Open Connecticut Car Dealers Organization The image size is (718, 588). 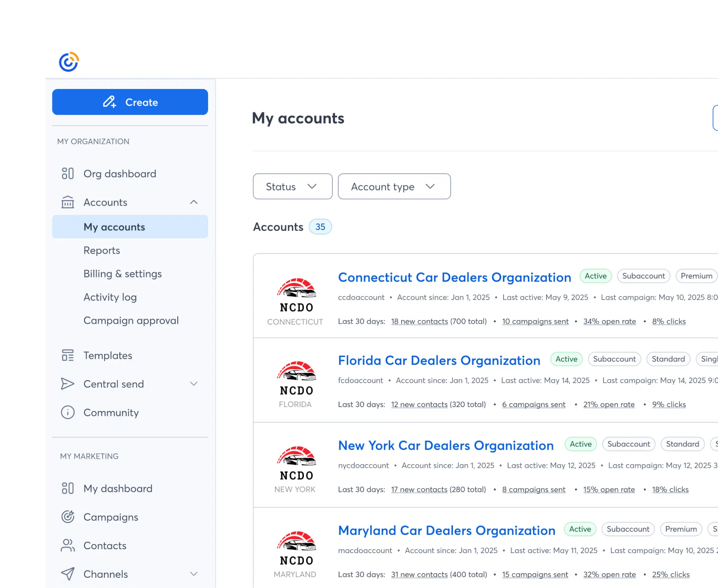[454, 277]
